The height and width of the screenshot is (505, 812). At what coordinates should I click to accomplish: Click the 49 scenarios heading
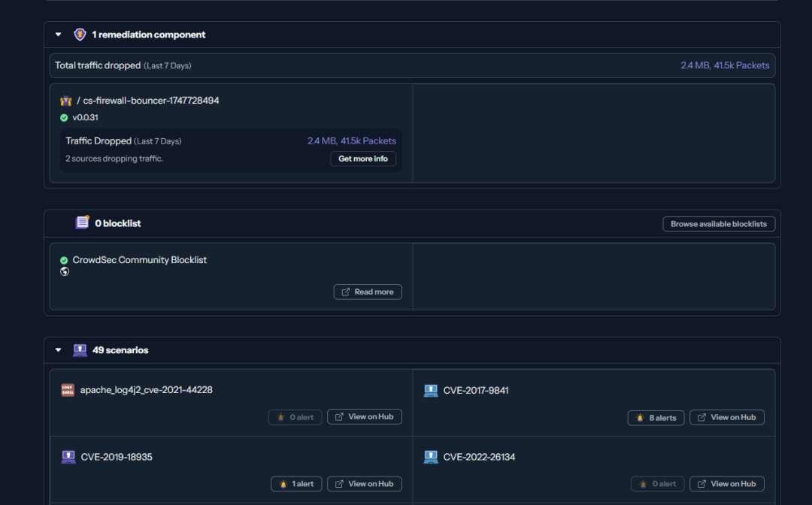pos(120,350)
